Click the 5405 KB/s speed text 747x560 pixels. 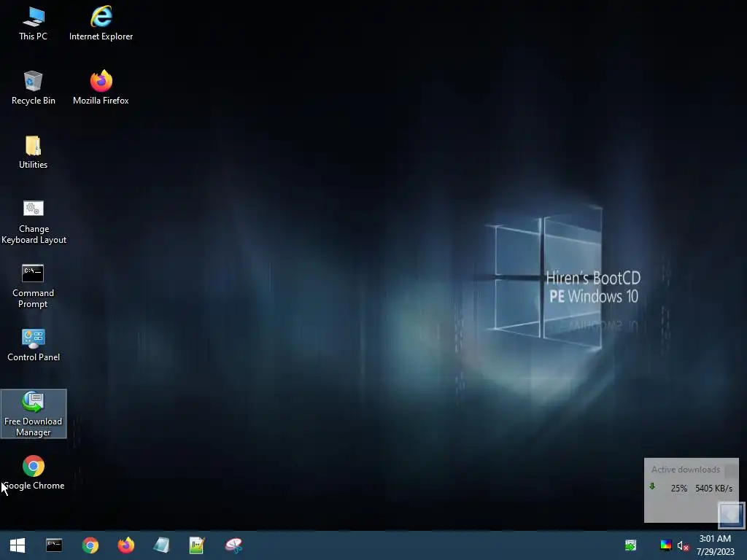click(x=713, y=488)
